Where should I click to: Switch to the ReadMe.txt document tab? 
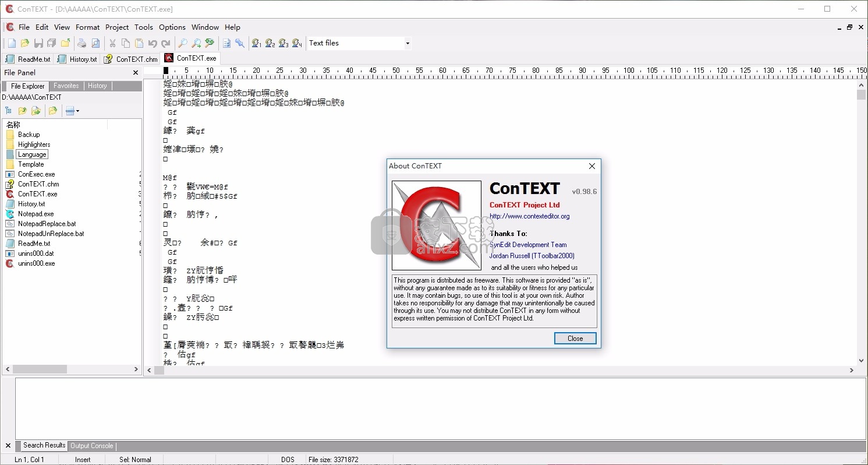click(28, 59)
